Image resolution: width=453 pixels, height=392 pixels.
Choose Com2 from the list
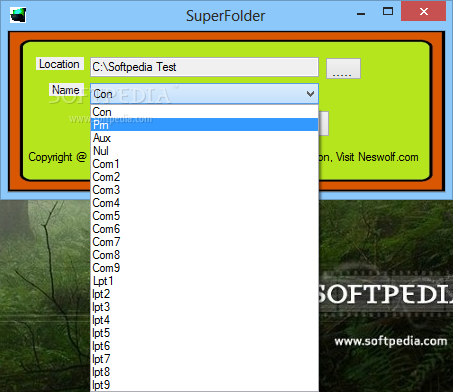pyautogui.click(x=204, y=177)
